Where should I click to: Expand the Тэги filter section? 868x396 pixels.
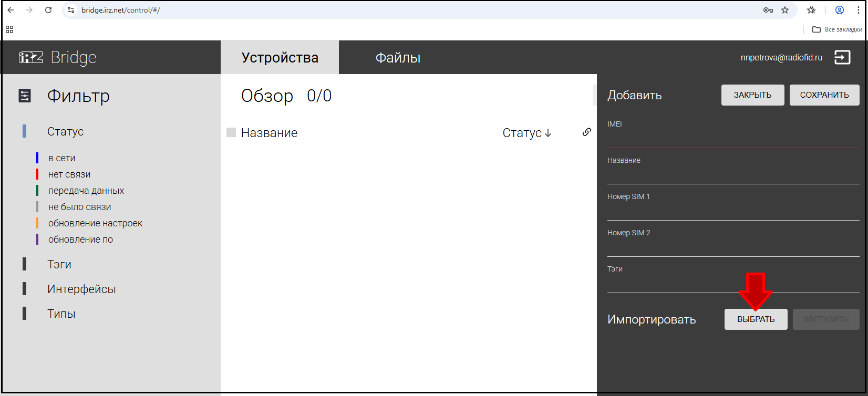point(59,264)
